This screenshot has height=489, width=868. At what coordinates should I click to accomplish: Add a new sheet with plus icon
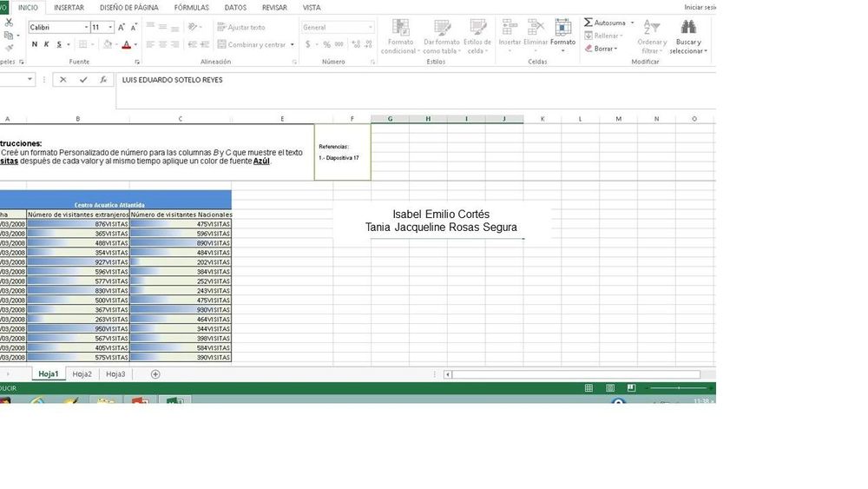pos(155,374)
